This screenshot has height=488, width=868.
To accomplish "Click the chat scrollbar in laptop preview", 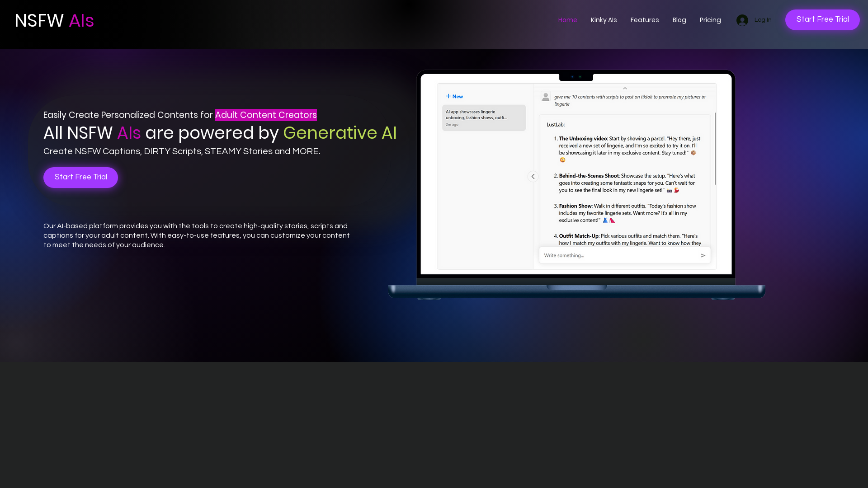I will (x=715, y=149).
